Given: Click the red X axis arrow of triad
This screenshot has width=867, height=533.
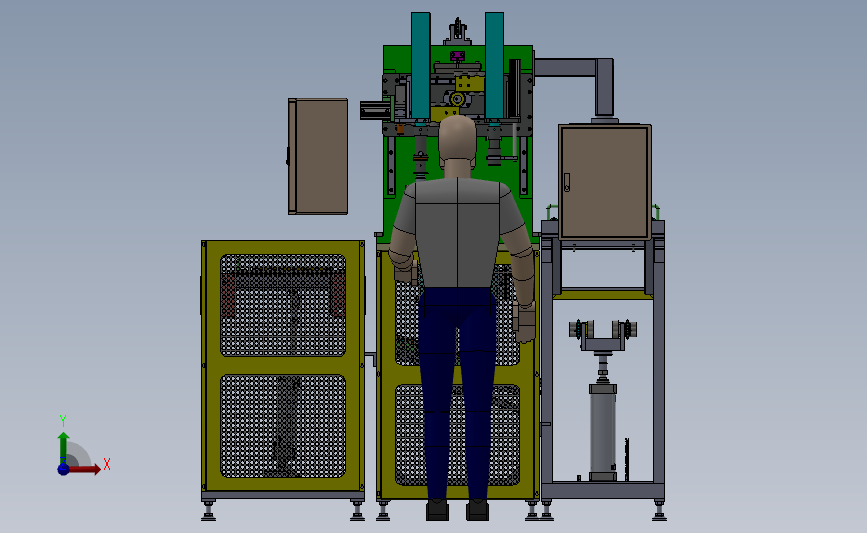Looking at the screenshot, I should 84,469.
